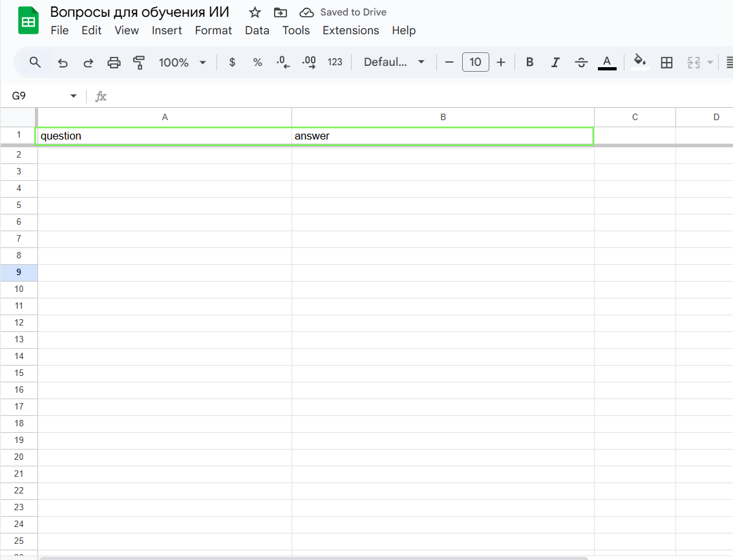Viewport: 733px width, 560px height.
Task: Open the fill color picker
Action: (639, 62)
